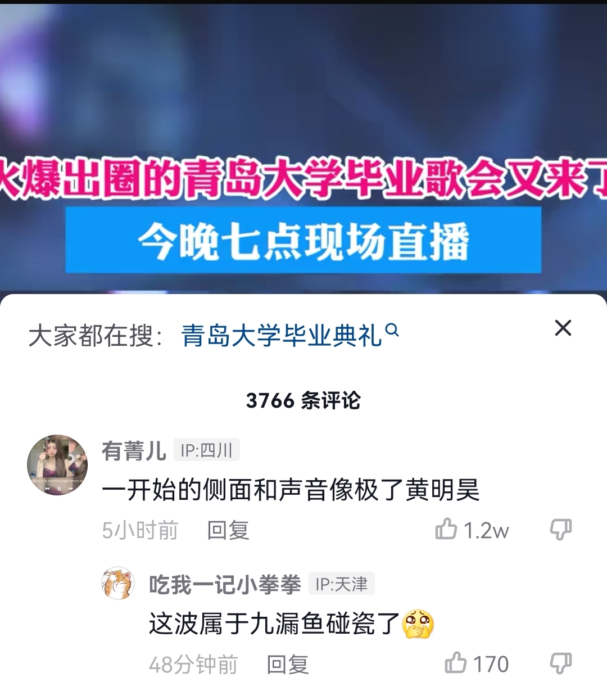
Task: Dislike the reply by 吃我一记小拳拳
Action: [560, 663]
